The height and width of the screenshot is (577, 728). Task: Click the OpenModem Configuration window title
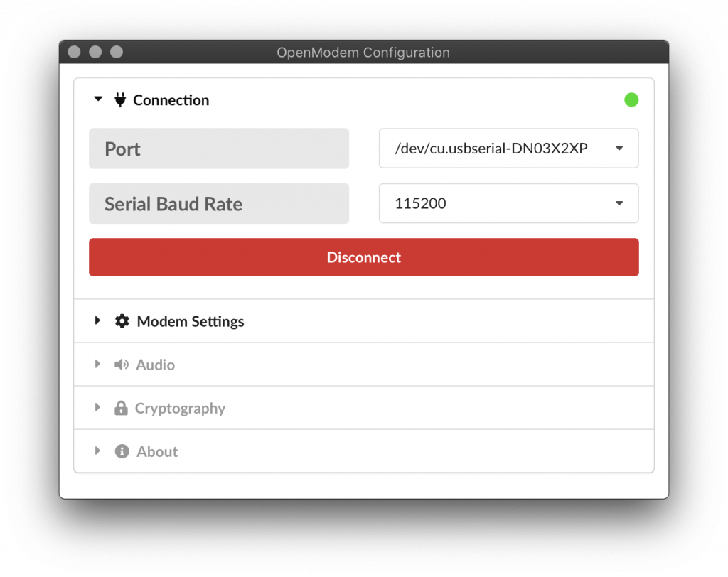pos(363,53)
